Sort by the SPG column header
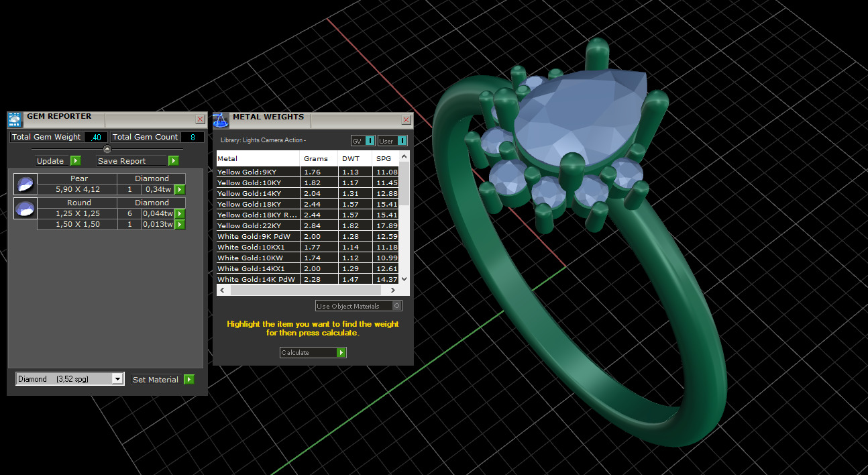This screenshot has width=868, height=475. (x=386, y=159)
